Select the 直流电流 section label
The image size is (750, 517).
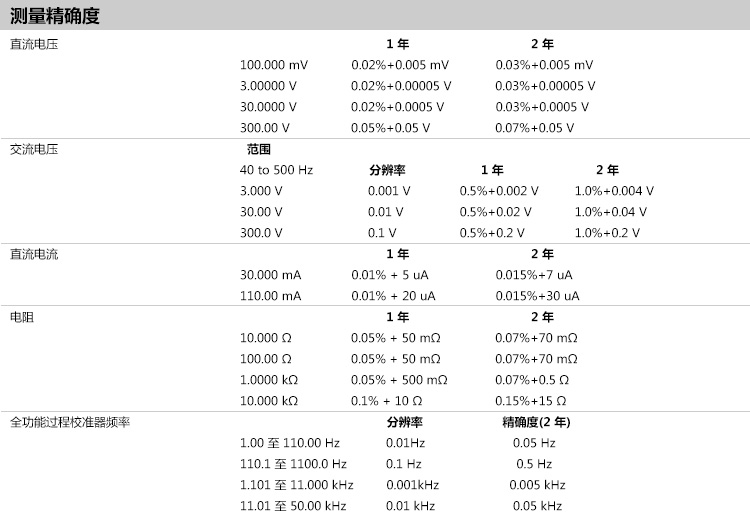pos(34,254)
